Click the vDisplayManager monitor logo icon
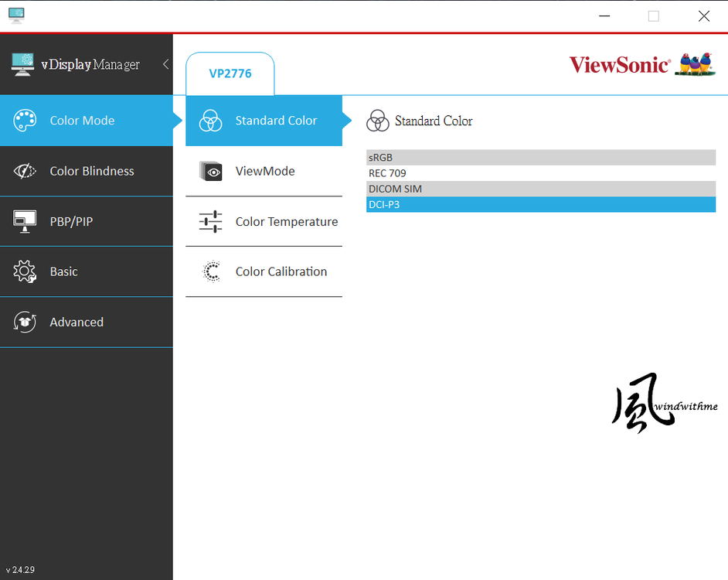The image size is (728, 580). pos(22,63)
